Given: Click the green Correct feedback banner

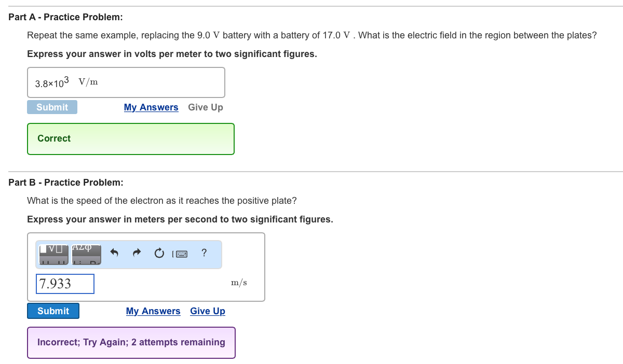Looking at the screenshot, I should pyautogui.click(x=130, y=138).
